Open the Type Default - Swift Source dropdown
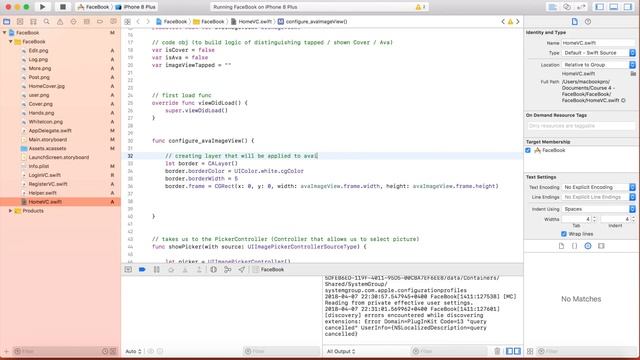Viewport: 640px width, 360px height. click(x=599, y=53)
